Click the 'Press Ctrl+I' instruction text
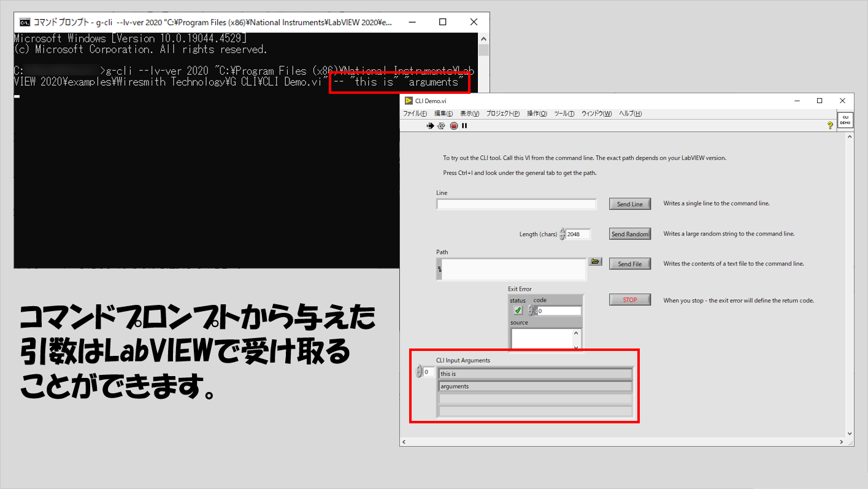 (x=520, y=173)
